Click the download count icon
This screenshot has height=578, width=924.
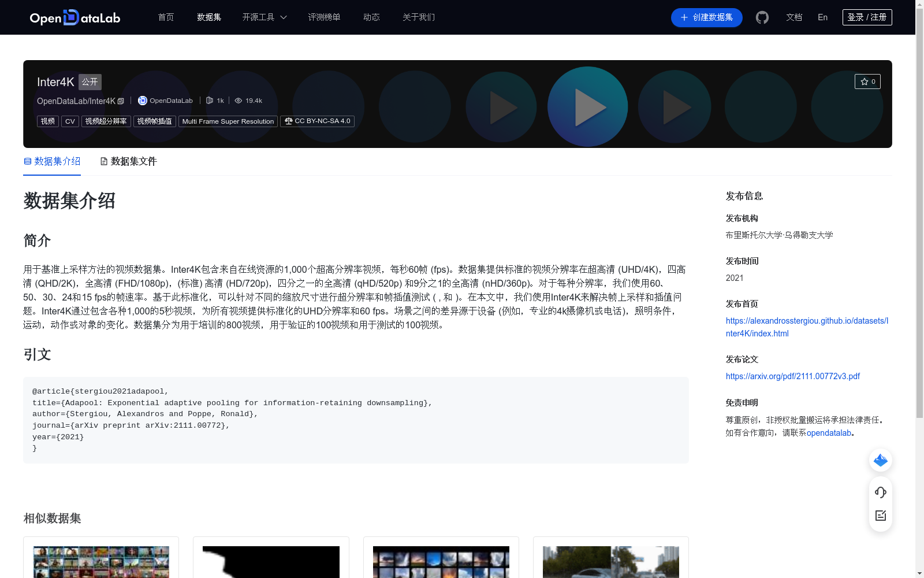coord(210,101)
